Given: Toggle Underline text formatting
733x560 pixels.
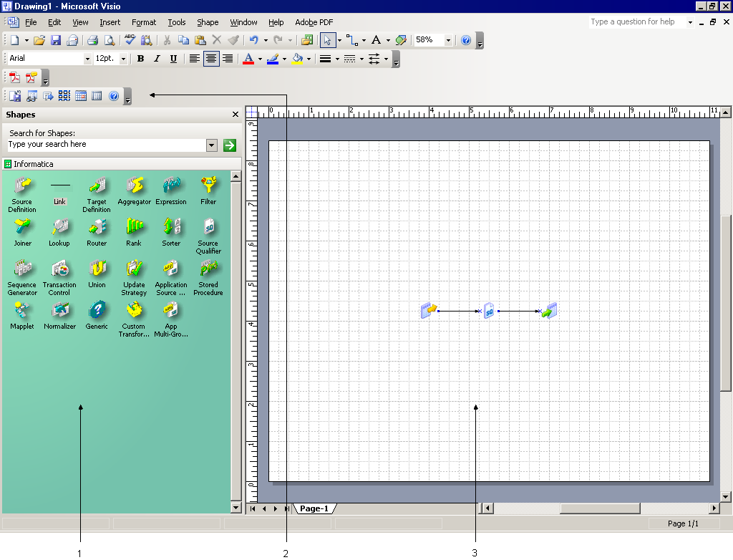Looking at the screenshot, I should pyautogui.click(x=173, y=59).
